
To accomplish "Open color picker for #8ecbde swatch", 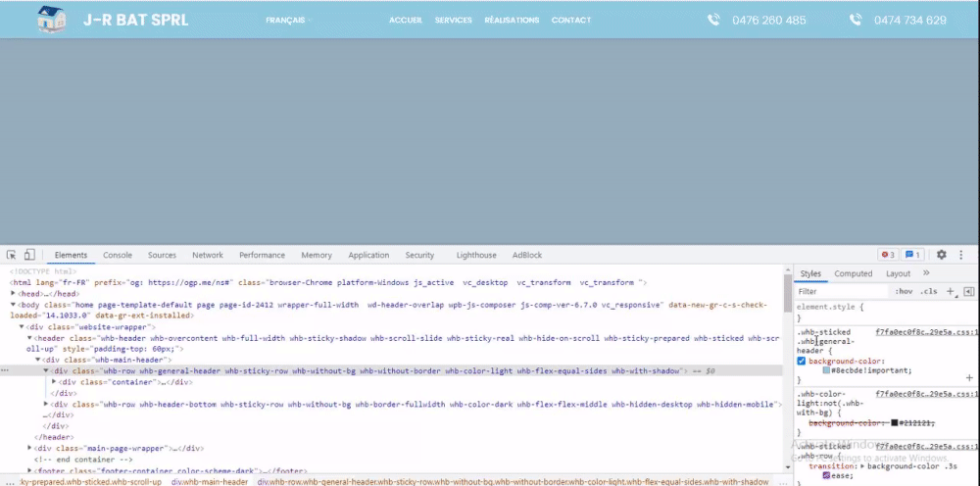I will click(x=826, y=370).
